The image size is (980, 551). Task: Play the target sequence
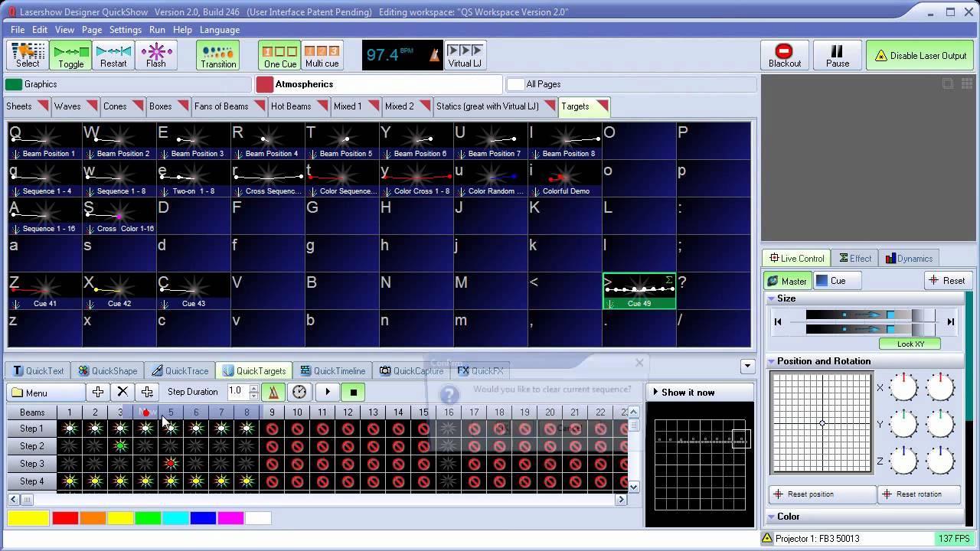[328, 392]
